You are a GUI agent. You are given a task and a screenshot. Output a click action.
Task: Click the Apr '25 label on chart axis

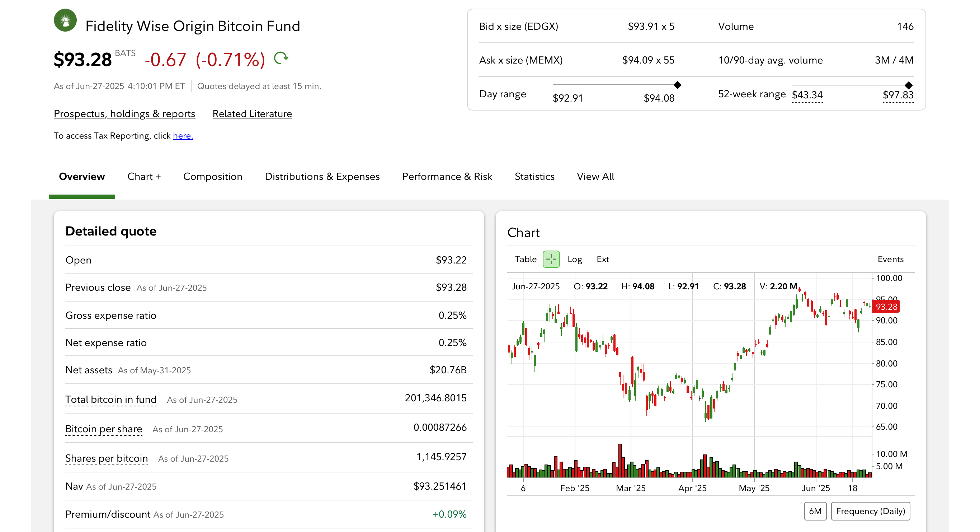(692, 488)
